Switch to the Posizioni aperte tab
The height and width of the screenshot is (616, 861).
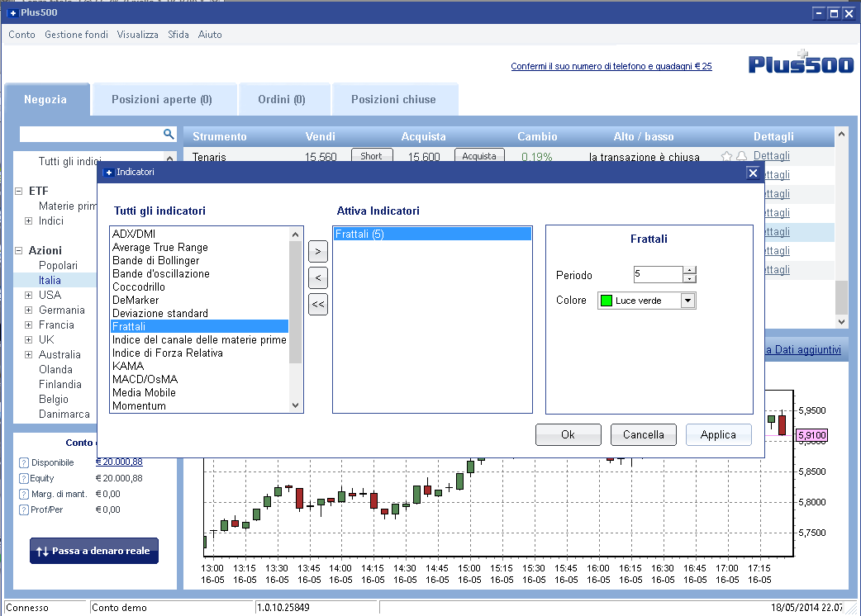point(164,99)
